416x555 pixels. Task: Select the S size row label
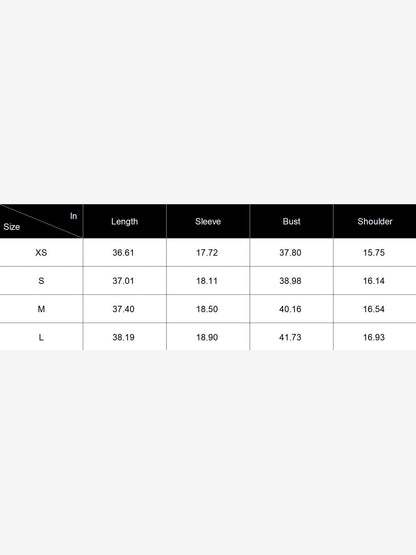[41, 281]
